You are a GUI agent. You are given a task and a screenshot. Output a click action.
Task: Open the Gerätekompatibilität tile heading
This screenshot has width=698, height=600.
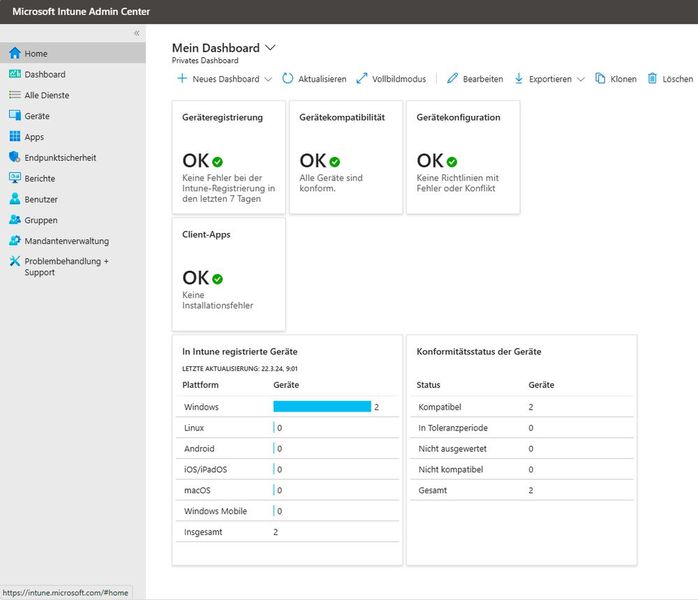click(x=342, y=117)
